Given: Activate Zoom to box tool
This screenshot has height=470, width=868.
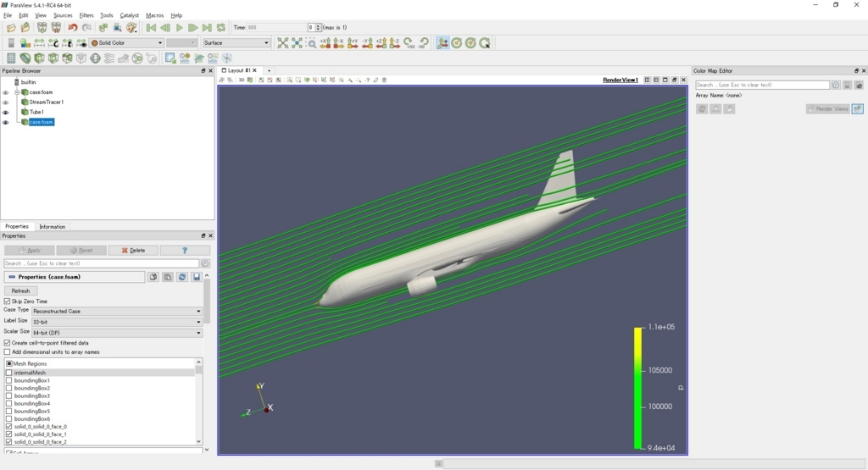Looking at the screenshot, I should [x=312, y=43].
